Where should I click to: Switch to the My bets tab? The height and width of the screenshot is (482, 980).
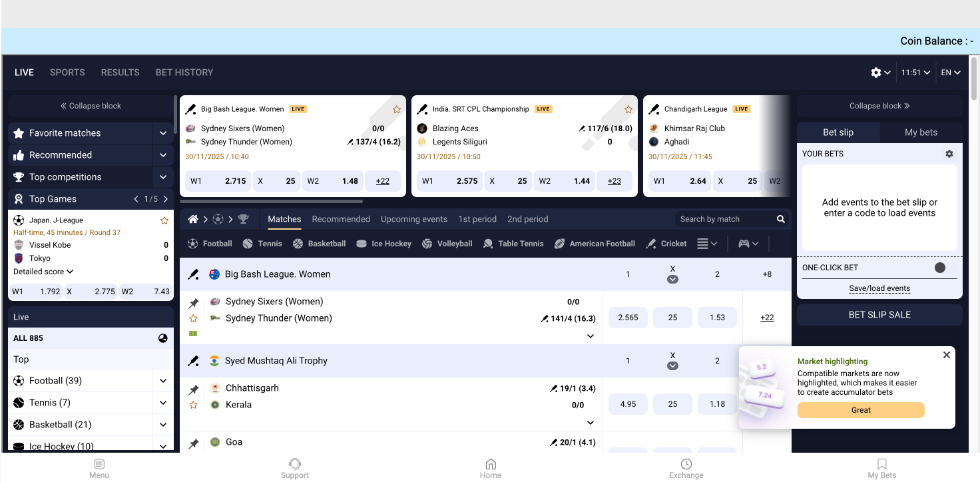pyautogui.click(x=921, y=132)
